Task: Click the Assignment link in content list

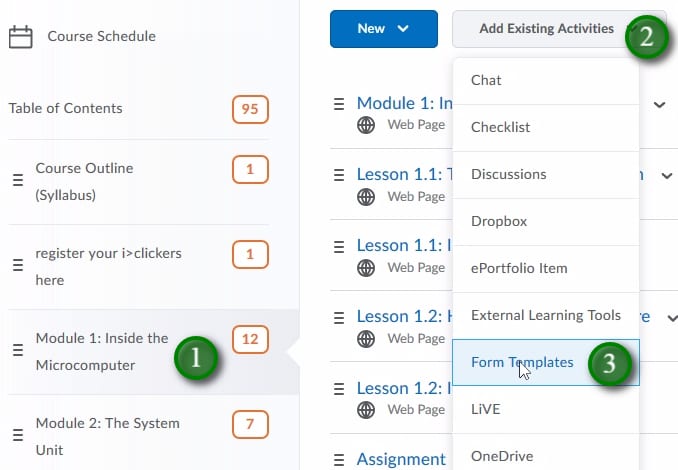Action: (401, 459)
